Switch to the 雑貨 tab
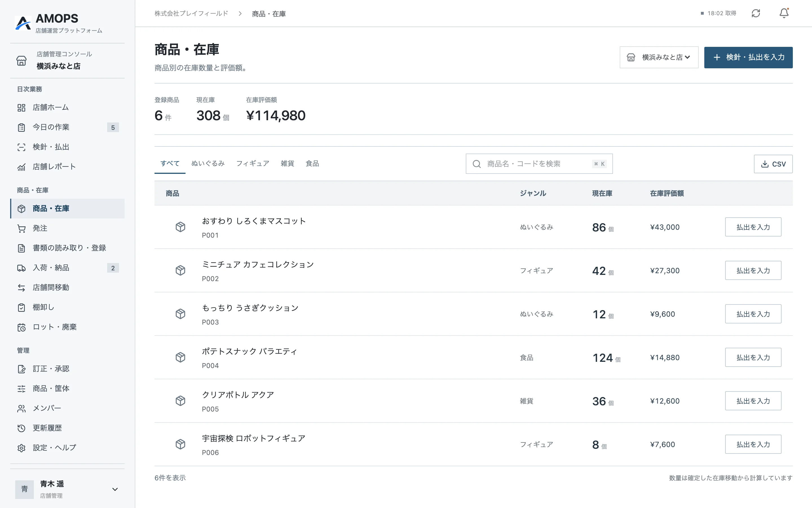 288,164
